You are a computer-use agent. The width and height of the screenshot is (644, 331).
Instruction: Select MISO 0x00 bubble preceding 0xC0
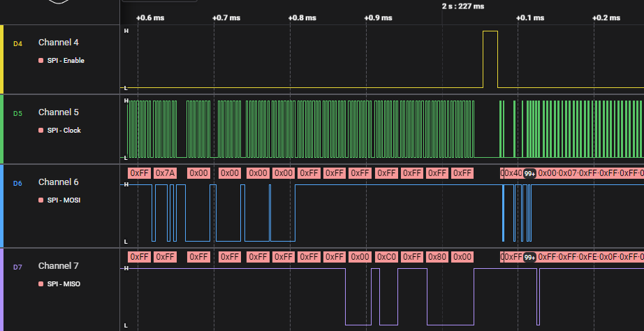coord(360,257)
